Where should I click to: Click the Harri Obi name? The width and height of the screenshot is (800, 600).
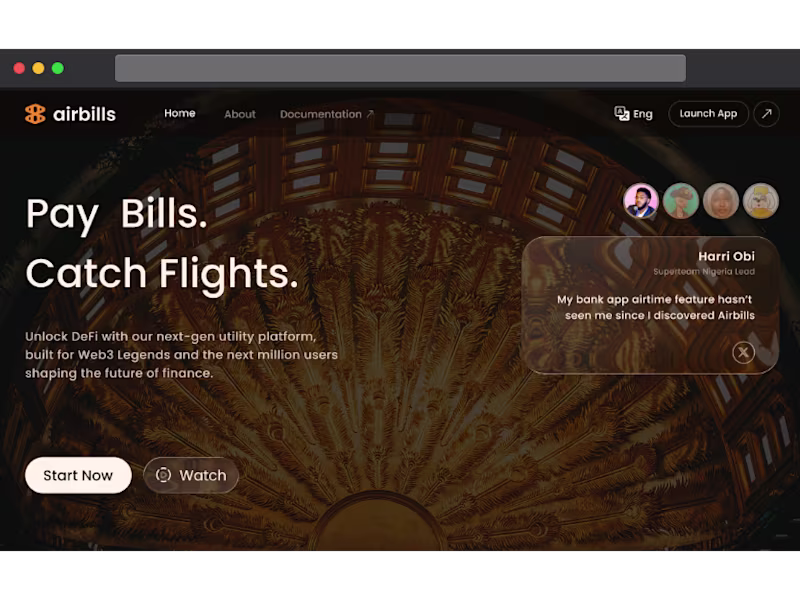[726, 256]
